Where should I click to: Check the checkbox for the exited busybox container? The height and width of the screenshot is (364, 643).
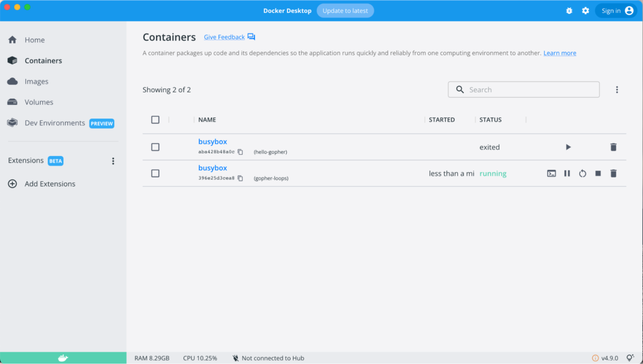tap(155, 147)
